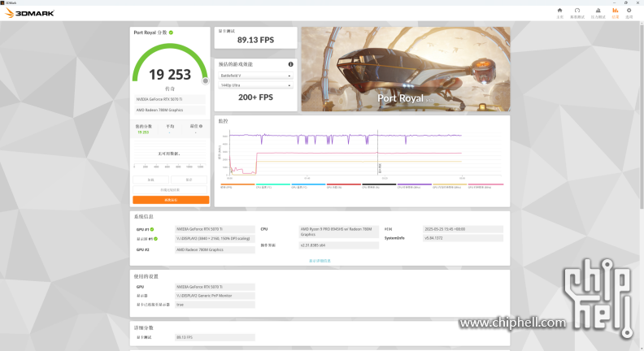Toggle the red GPU load legend

[344, 186]
